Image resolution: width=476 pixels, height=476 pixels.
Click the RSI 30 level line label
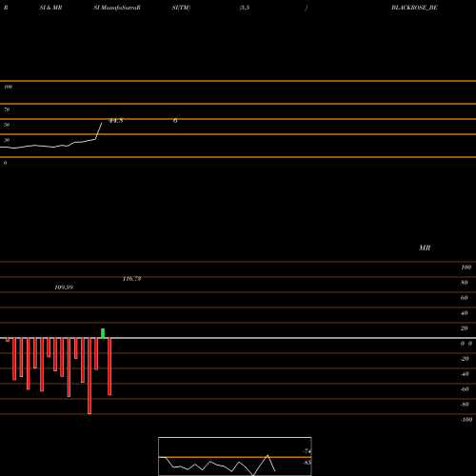click(x=7, y=140)
